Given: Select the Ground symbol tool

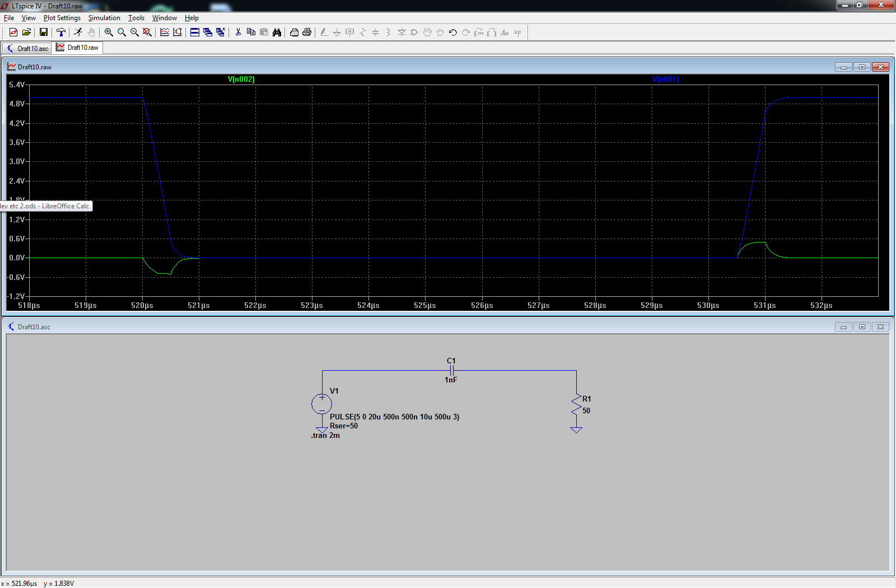Looking at the screenshot, I should (337, 32).
